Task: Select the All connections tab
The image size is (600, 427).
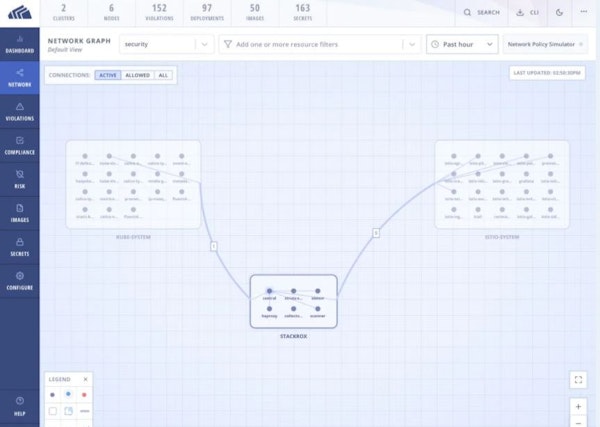Action: 163,75
